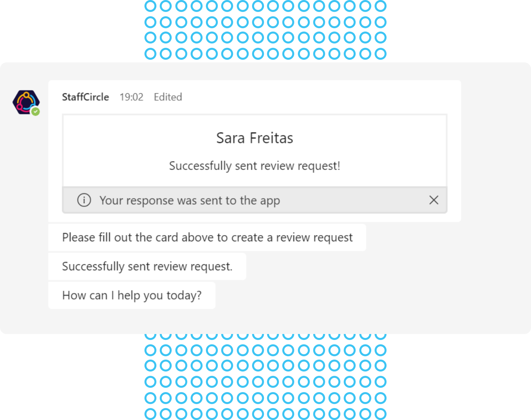Click the green availability badge on avatar
Image resolution: width=531 pixels, height=420 pixels.
(36, 112)
